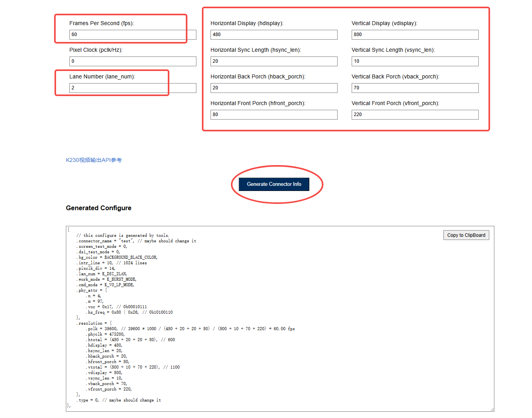
Task: Select the Horizontal Front Porch field
Action: click(x=274, y=114)
